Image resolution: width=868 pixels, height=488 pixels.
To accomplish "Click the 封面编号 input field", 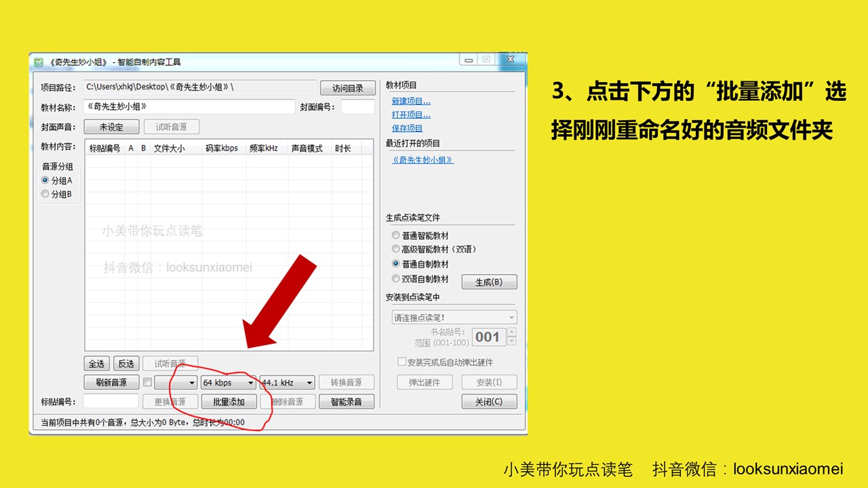I will pyautogui.click(x=357, y=107).
